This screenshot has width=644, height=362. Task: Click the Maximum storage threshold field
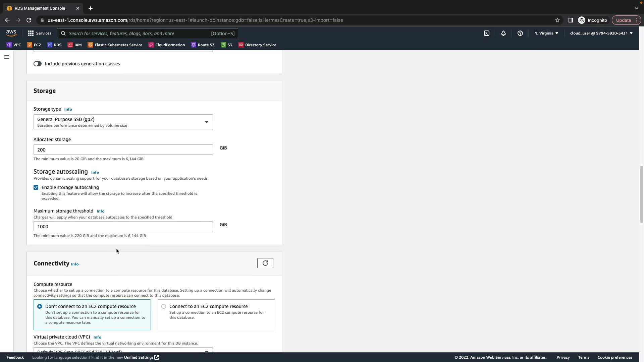pos(123,226)
